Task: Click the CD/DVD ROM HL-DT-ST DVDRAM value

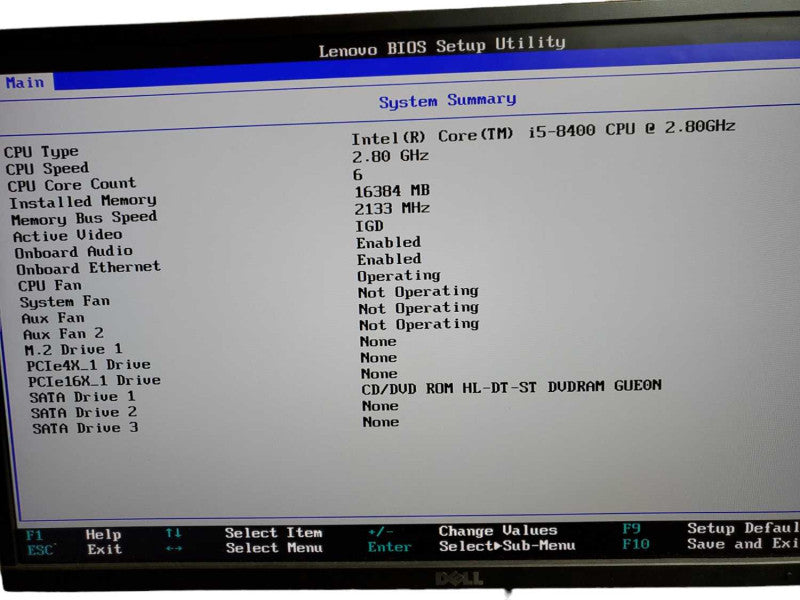Action: tap(512, 387)
